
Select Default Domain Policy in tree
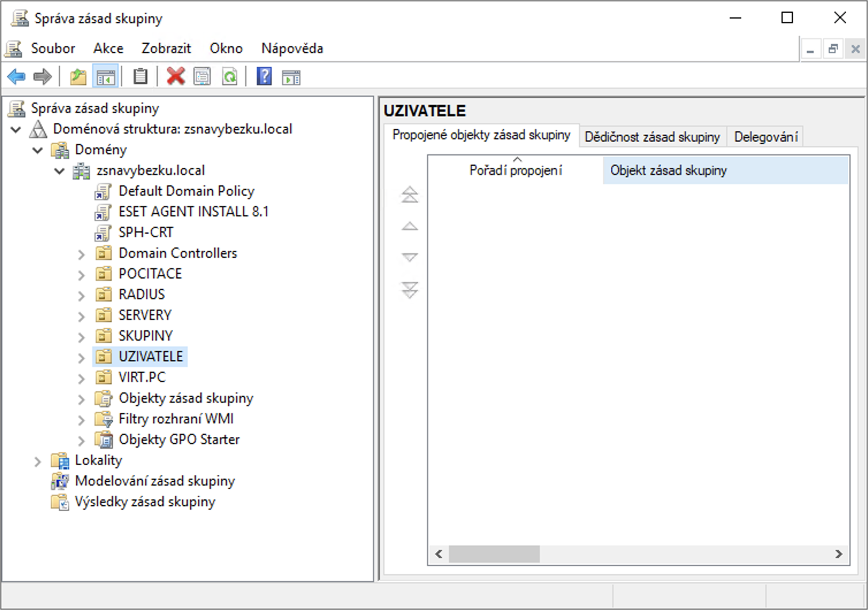click(186, 191)
